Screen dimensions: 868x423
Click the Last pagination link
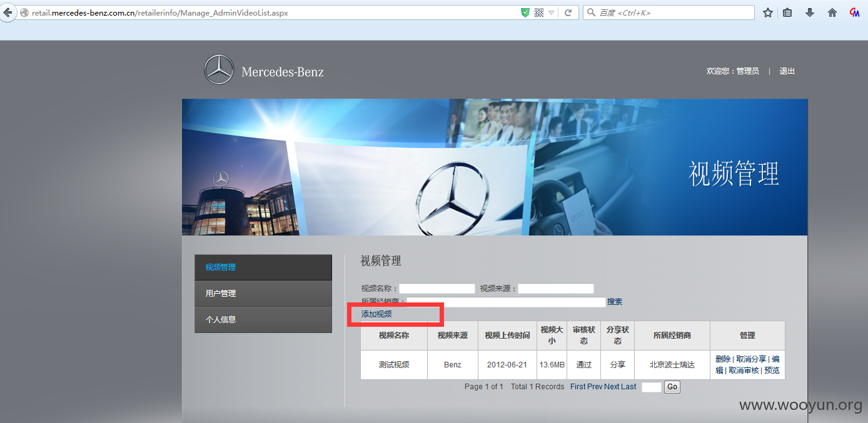tap(628, 387)
